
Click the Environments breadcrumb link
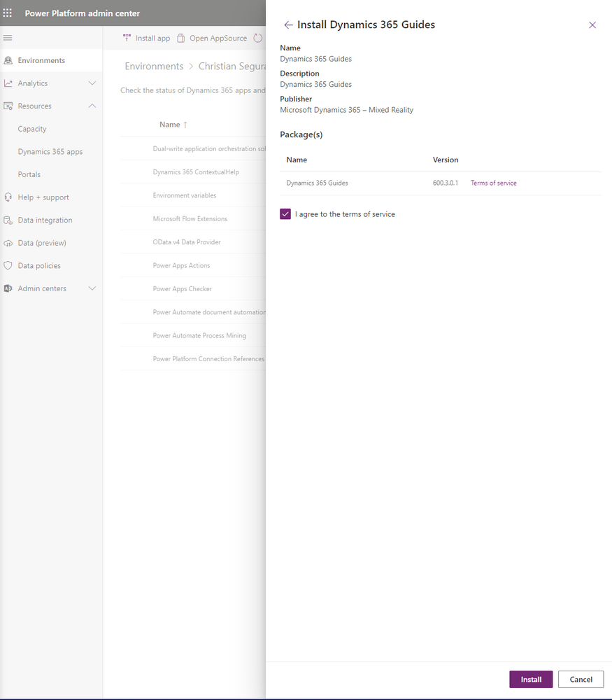coord(154,66)
